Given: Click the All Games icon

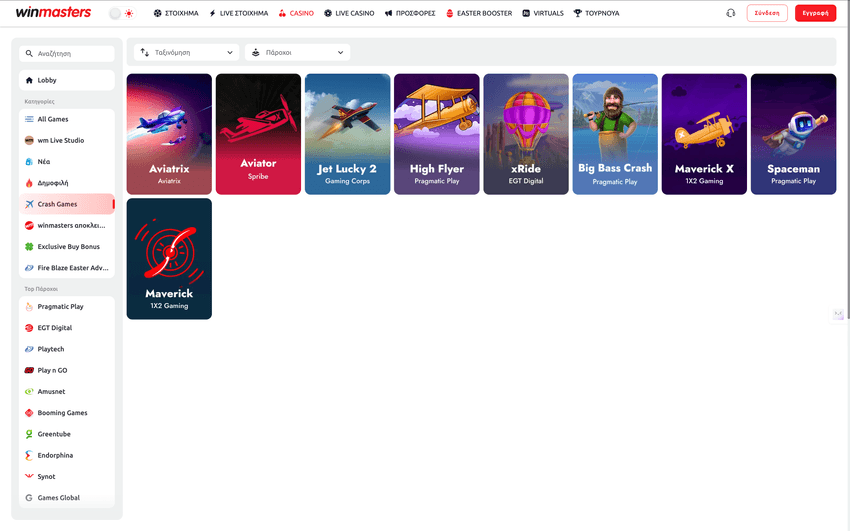Looking at the screenshot, I should [29, 119].
